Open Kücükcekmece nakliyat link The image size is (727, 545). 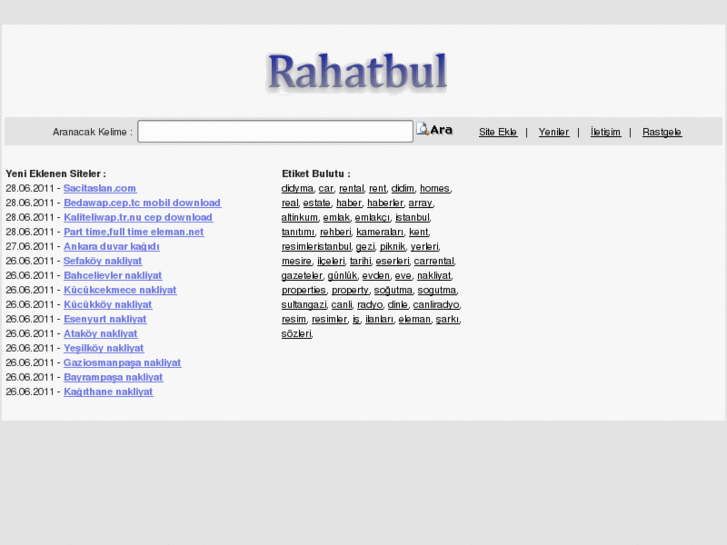[x=120, y=290]
